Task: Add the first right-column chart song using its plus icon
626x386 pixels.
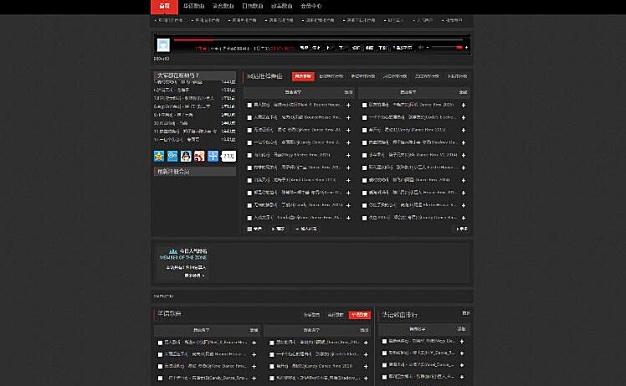Action: point(464,105)
